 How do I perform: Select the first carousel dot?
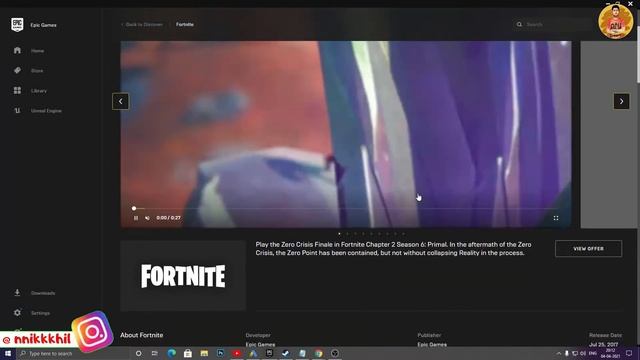(339, 234)
